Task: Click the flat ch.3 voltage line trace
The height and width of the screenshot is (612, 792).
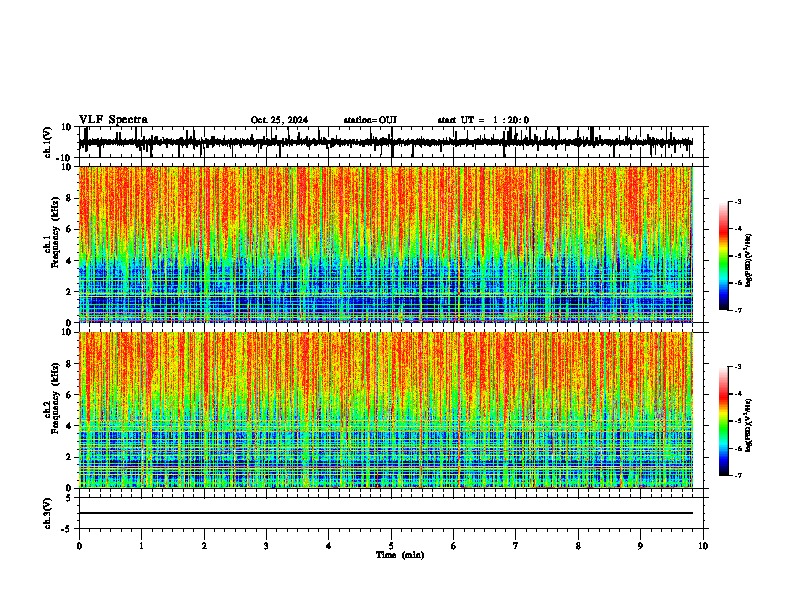Action: tap(385, 513)
